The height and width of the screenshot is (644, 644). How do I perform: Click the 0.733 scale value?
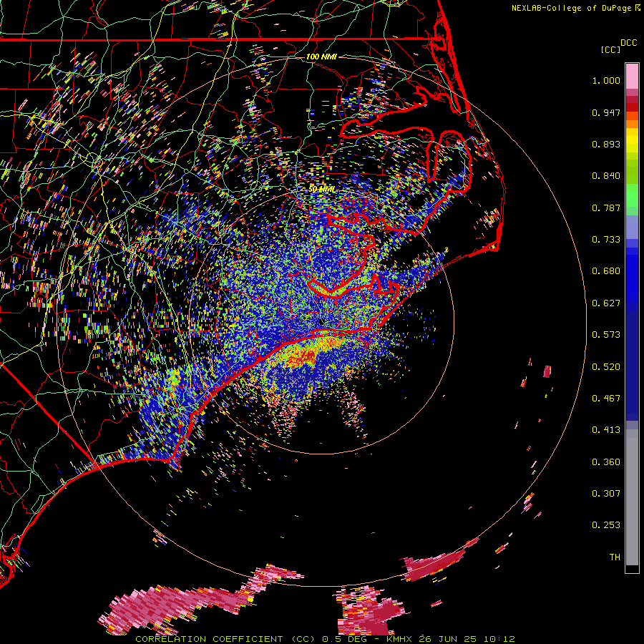pyautogui.click(x=606, y=240)
